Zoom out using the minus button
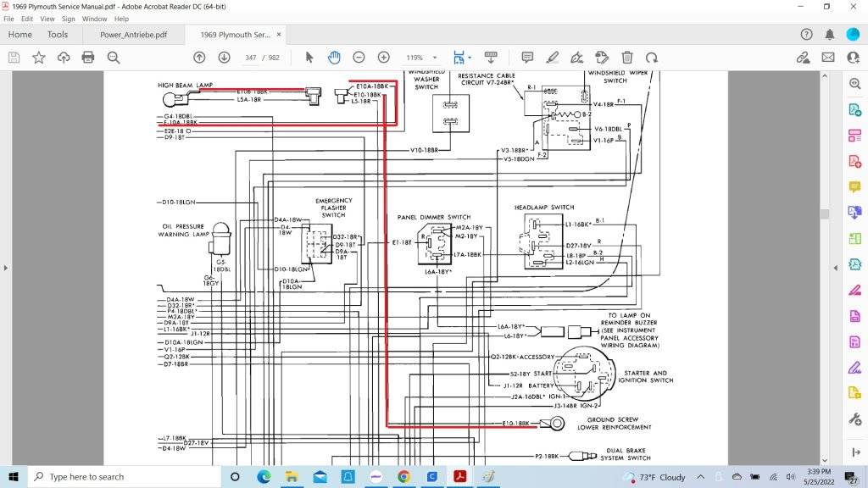Screen dimensions: 868x488 point(359,58)
